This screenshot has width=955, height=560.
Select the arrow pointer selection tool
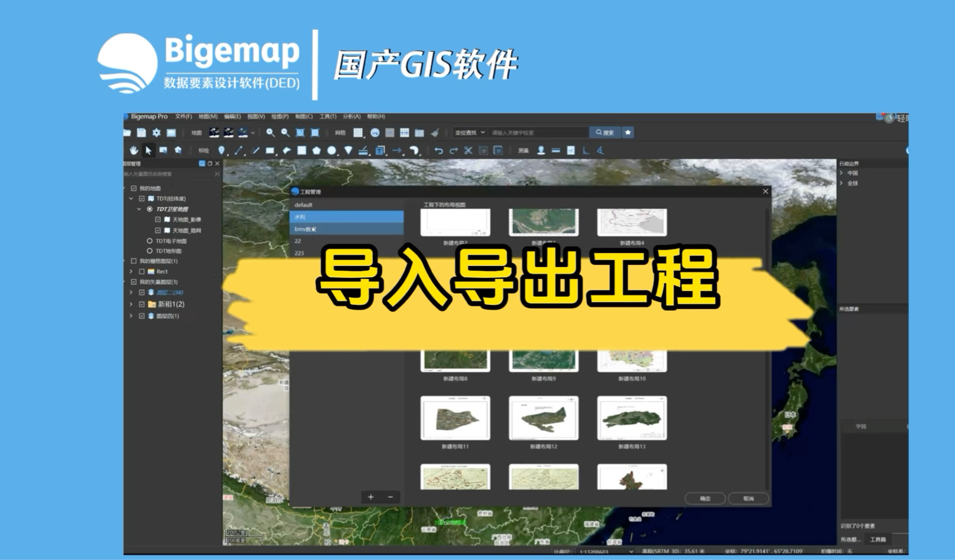coord(148,151)
